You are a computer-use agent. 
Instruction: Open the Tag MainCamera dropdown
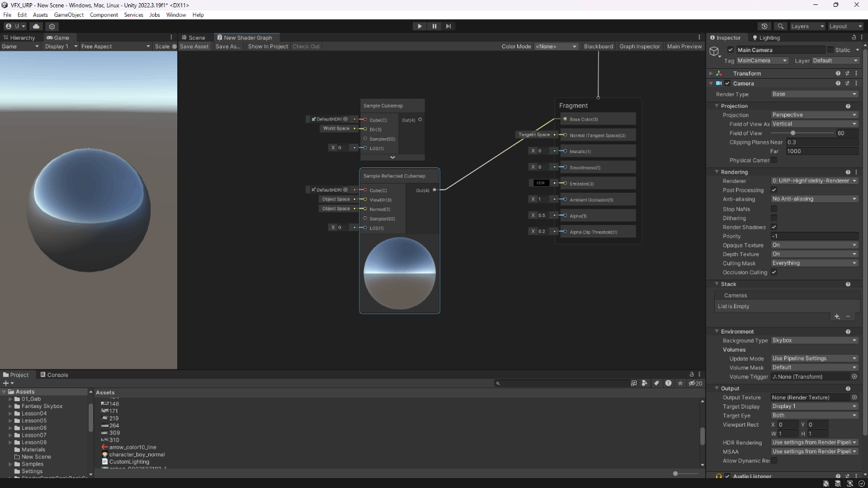coord(761,61)
